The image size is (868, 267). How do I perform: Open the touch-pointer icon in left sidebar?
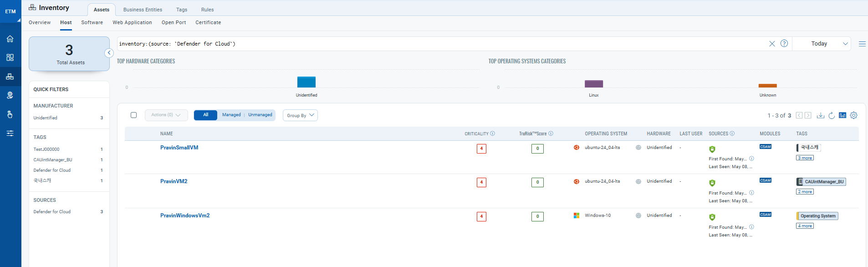(x=10, y=114)
